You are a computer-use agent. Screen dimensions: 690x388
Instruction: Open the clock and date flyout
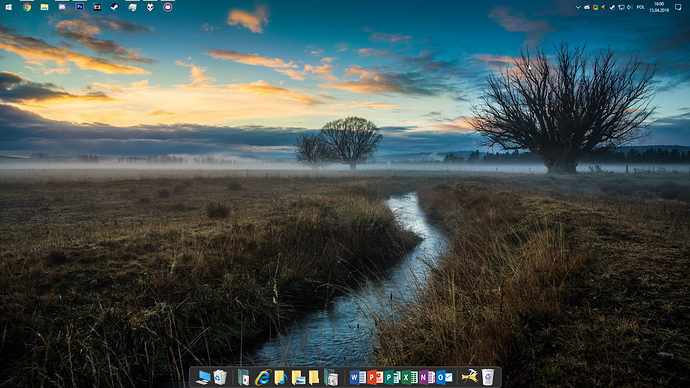659,7
